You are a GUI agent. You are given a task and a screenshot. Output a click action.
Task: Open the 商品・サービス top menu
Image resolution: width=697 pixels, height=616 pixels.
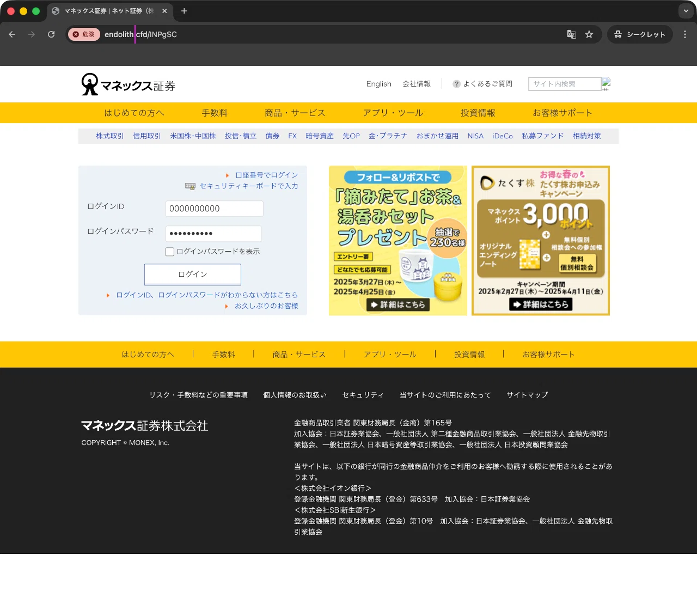pos(295,113)
